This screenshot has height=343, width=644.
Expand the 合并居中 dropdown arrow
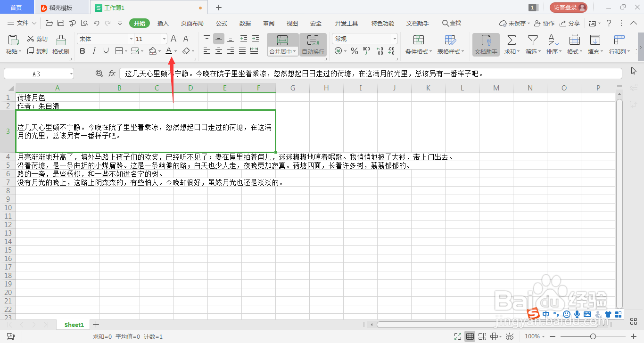point(295,52)
